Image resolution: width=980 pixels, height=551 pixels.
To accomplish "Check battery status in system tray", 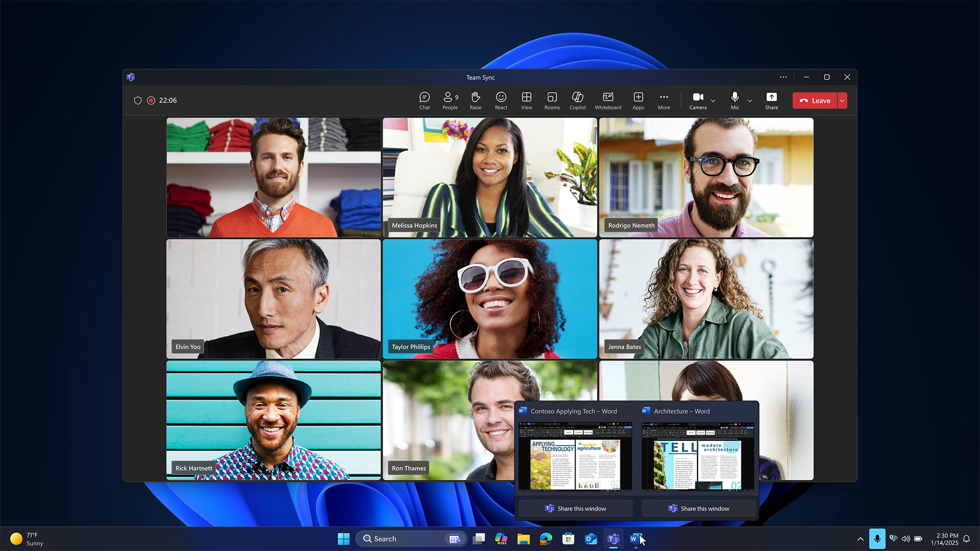I will click(x=918, y=539).
